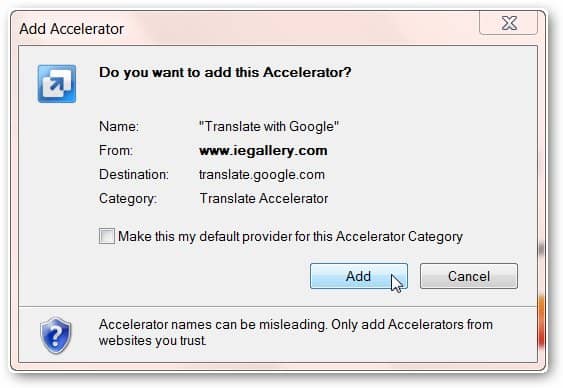Screen dimensions: 563x388
Task: Click the Translate Accelerator category value
Action: pos(264,198)
